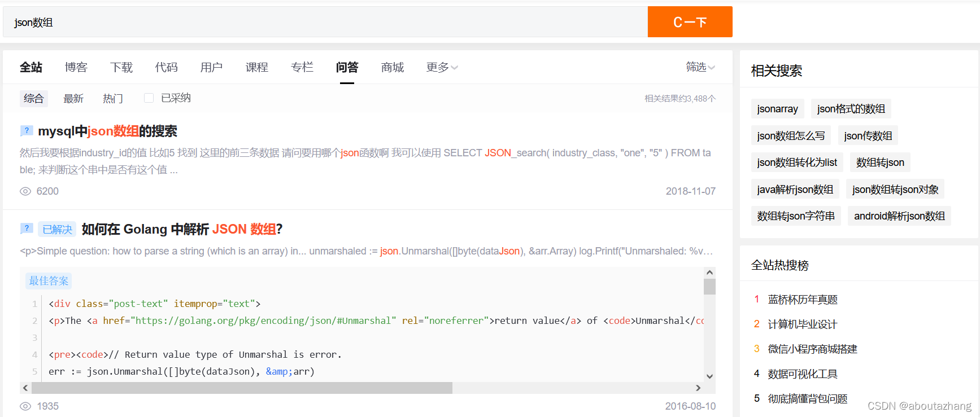Open the mysql中json数组的搜索 result title
Image resolution: width=980 pixels, height=417 pixels.
[x=107, y=131]
